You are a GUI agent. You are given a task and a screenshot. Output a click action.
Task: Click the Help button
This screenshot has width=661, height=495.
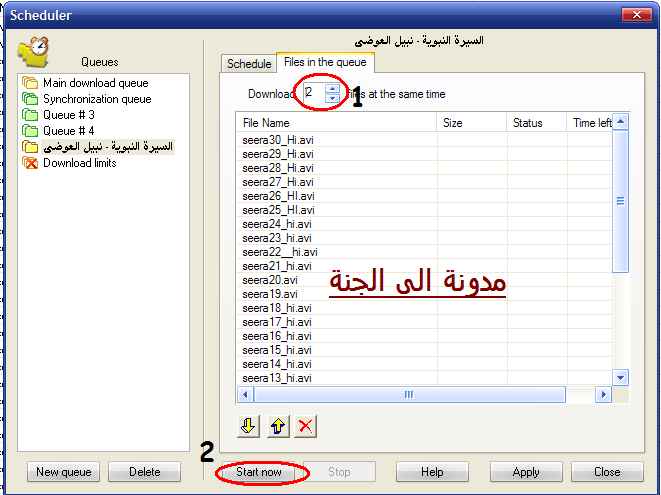(x=432, y=472)
